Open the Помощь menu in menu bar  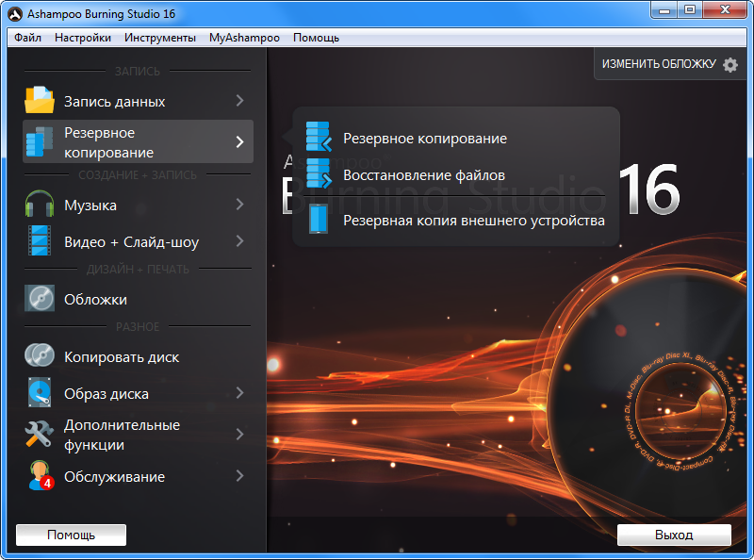pos(316,38)
